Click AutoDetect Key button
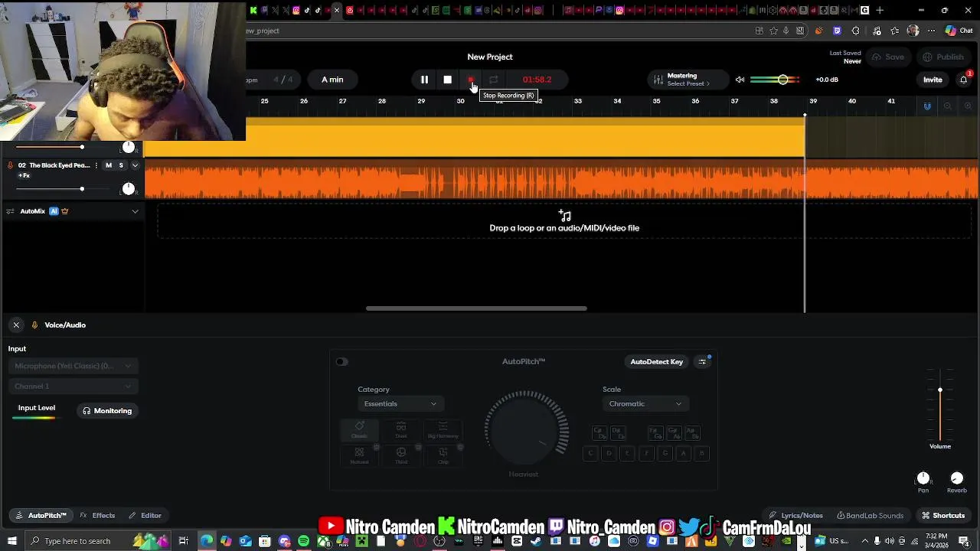The image size is (980, 551). 657,362
